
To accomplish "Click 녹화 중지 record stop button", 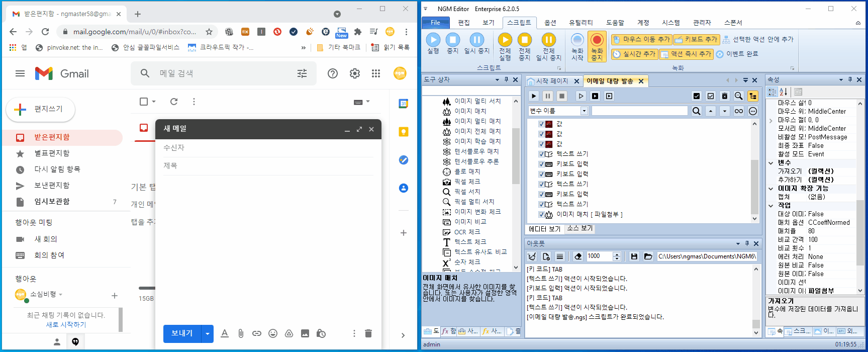I will pyautogui.click(x=597, y=47).
